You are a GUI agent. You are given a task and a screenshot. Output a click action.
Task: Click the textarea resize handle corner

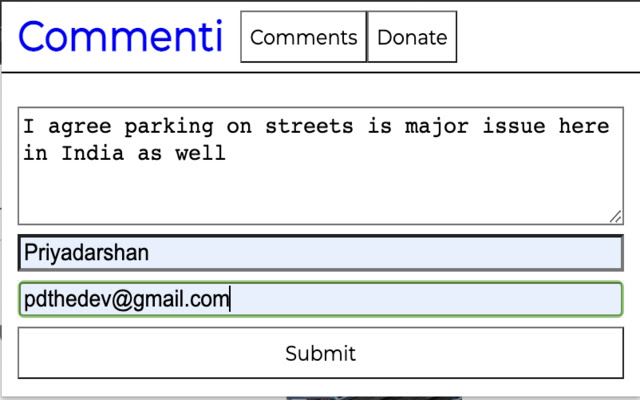[x=615, y=217]
